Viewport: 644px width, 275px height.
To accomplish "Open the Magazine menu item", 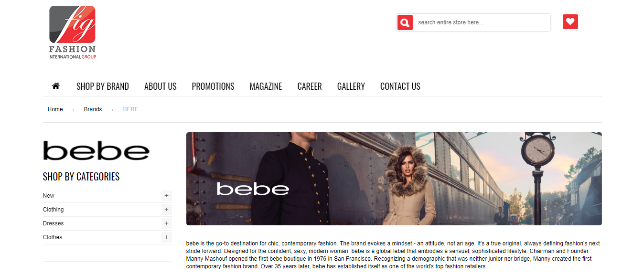I will pos(266,86).
